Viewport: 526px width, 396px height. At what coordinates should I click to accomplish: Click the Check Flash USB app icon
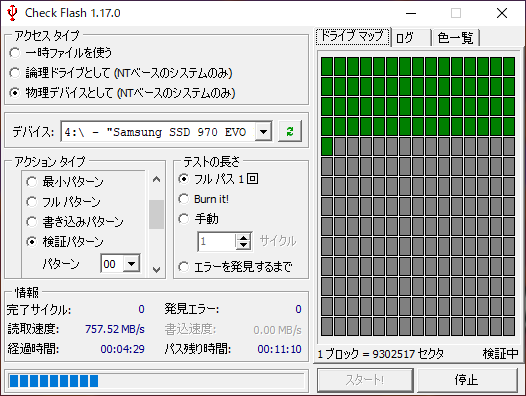pyautogui.click(x=12, y=13)
